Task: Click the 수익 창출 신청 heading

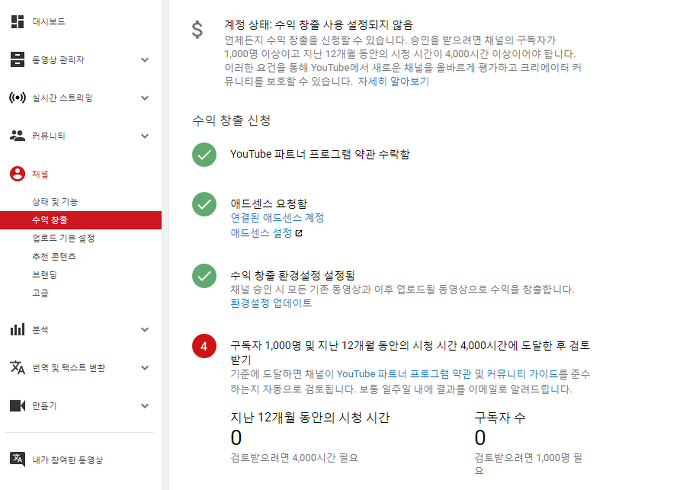Action: coord(232,120)
